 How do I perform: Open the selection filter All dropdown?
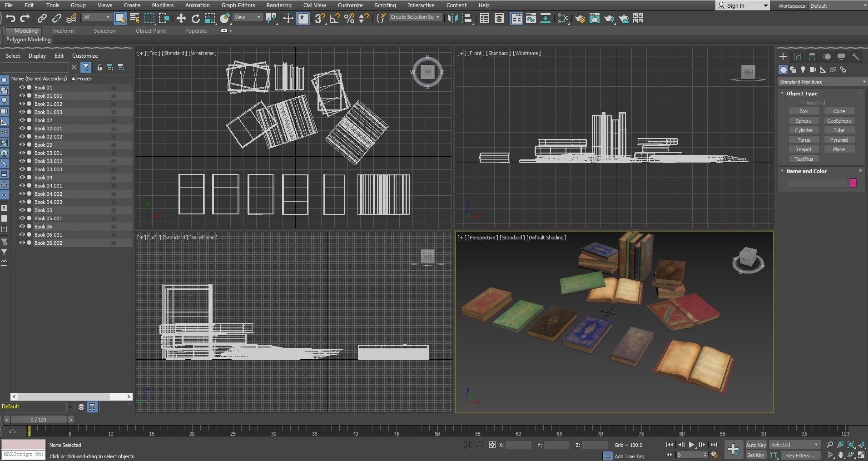pos(97,17)
